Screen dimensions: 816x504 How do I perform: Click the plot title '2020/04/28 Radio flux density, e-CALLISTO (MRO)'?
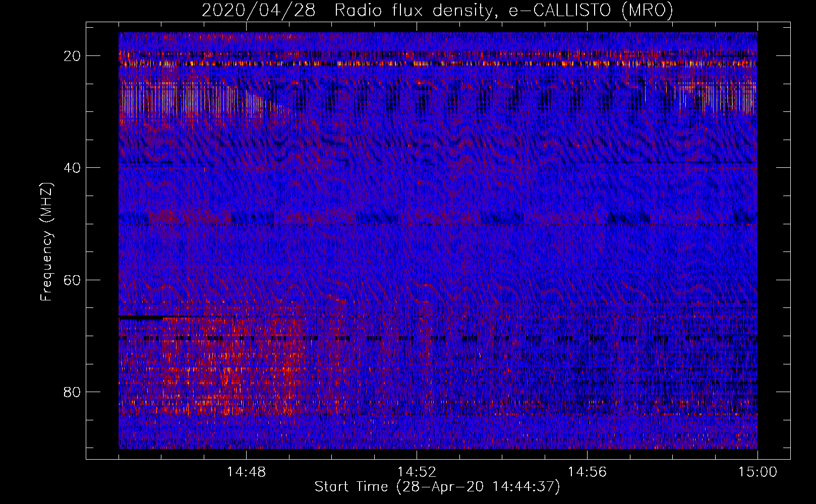[x=437, y=11]
